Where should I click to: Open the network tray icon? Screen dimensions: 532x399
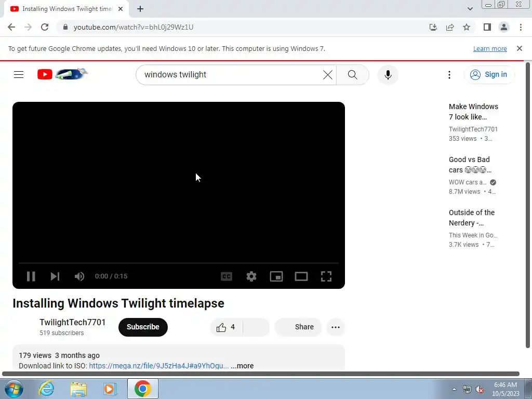click(x=467, y=389)
